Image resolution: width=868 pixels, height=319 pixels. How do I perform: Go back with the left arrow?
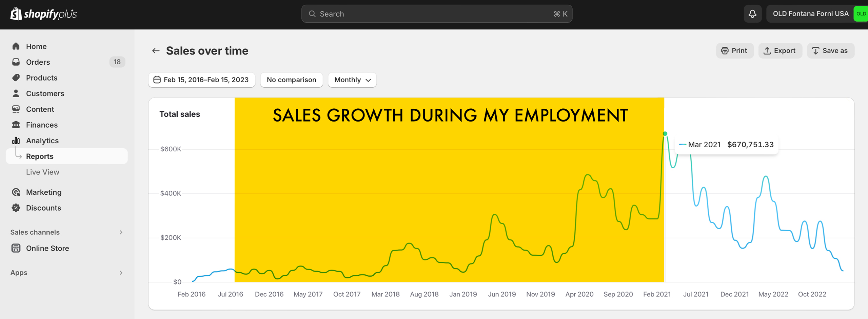pyautogui.click(x=156, y=51)
